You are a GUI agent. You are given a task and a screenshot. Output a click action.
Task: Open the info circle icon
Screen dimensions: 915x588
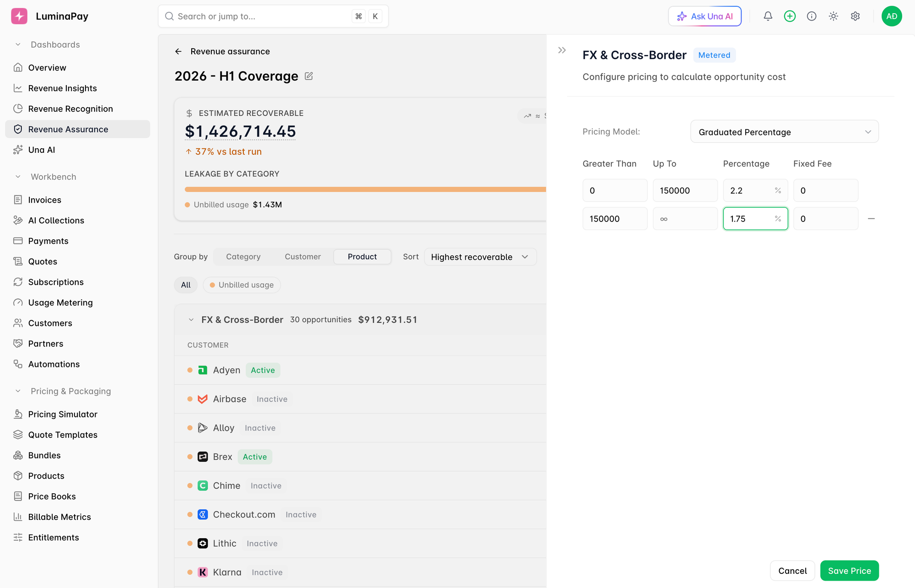(812, 16)
